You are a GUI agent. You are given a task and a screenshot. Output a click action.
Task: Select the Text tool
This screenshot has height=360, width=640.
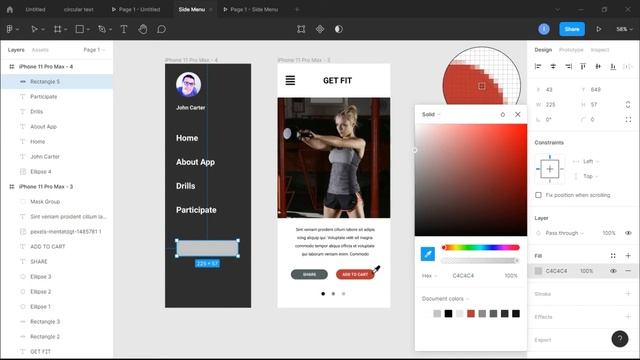click(124, 29)
